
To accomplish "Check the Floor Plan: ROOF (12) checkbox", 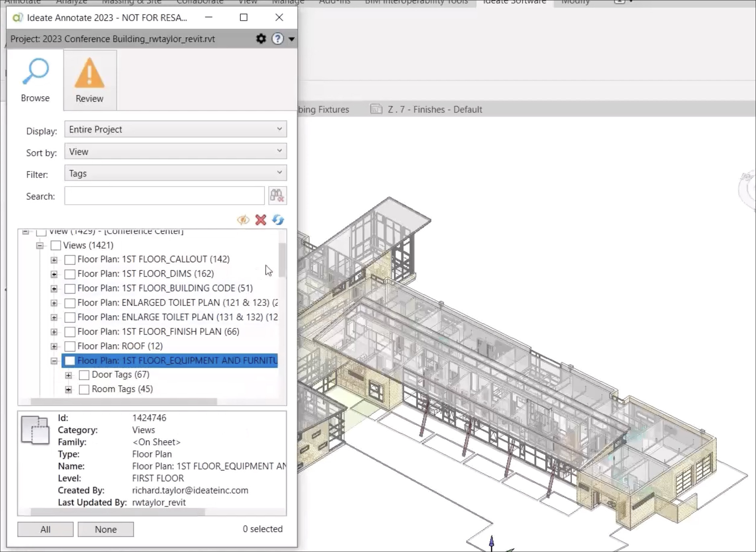I will (70, 346).
